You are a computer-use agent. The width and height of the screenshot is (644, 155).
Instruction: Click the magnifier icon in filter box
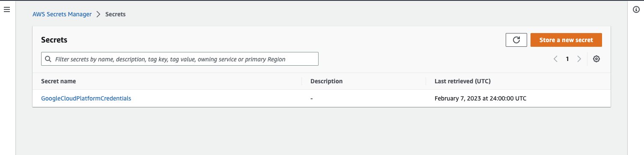[x=48, y=59]
